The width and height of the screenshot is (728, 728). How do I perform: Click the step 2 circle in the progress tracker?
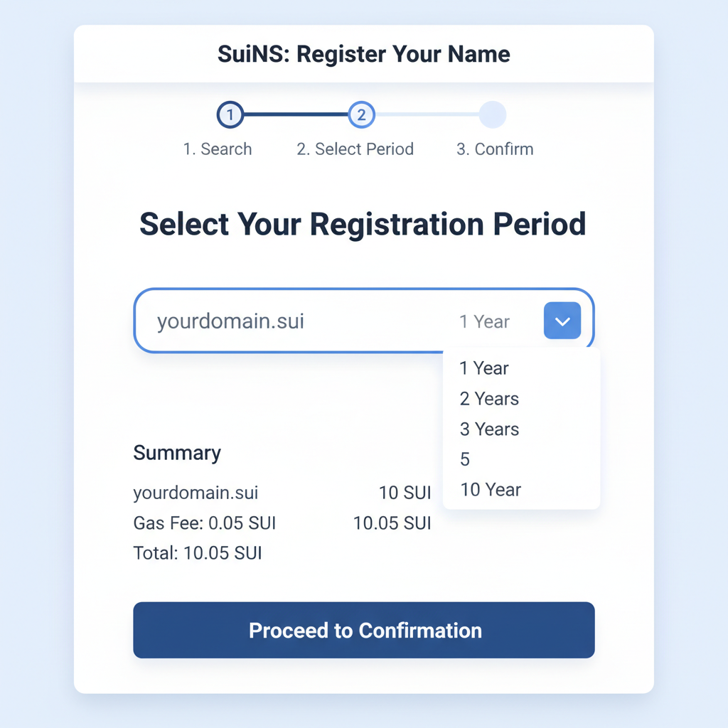point(362,114)
